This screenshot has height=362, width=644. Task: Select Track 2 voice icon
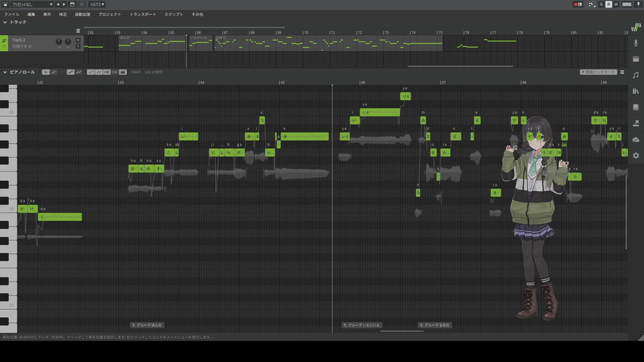click(x=4, y=40)
